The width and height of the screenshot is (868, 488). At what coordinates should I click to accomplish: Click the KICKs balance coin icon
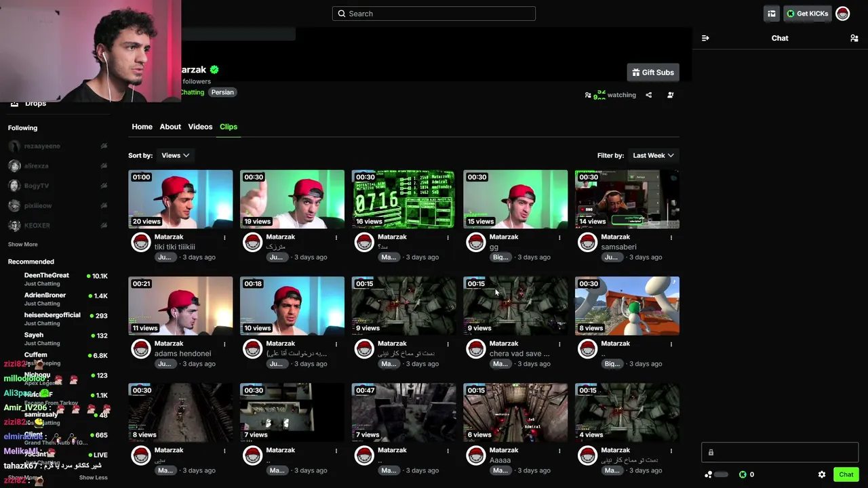coord(743,474)
